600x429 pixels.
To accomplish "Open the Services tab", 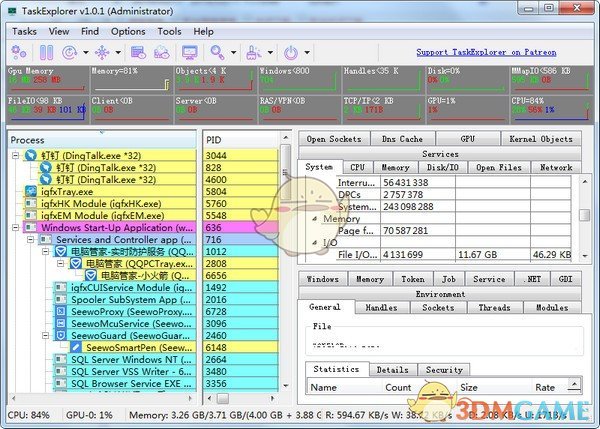I will 440,154.
